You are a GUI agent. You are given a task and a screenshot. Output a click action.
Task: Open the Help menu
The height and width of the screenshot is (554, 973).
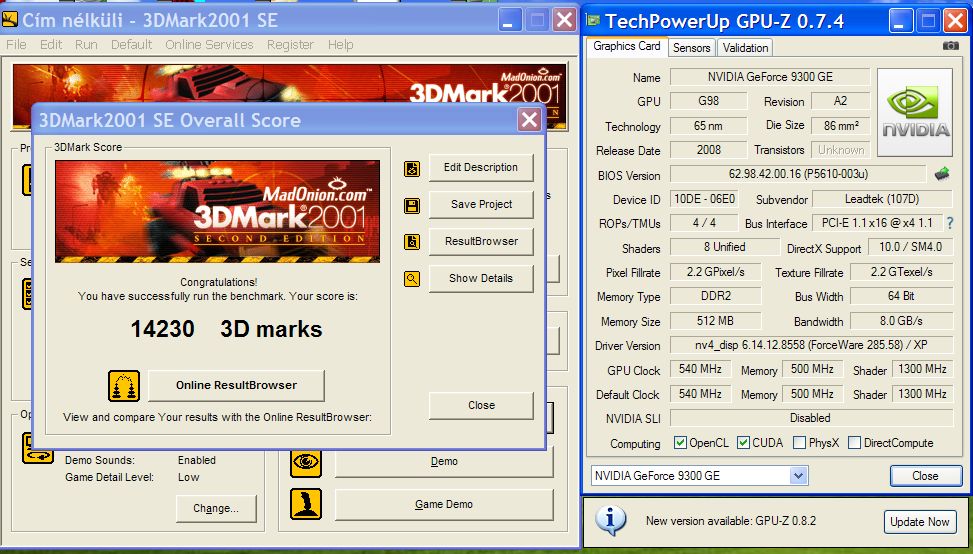point(341,45)
